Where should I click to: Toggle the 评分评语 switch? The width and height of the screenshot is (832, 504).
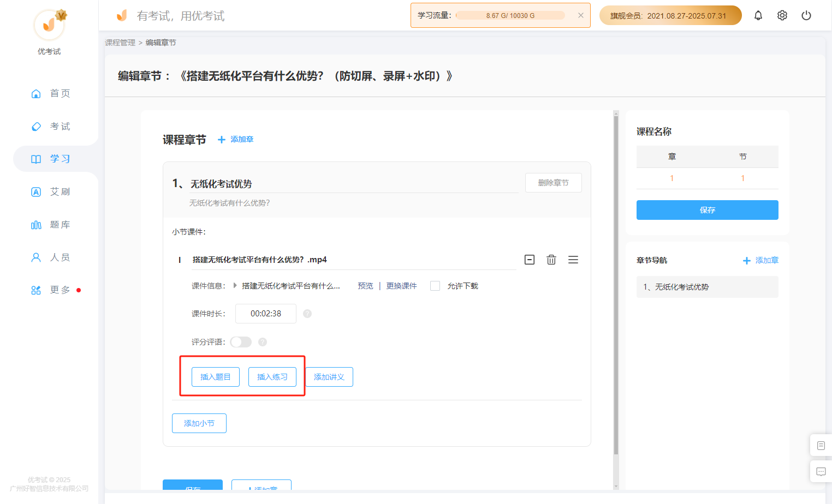click(x=241, y=342)
